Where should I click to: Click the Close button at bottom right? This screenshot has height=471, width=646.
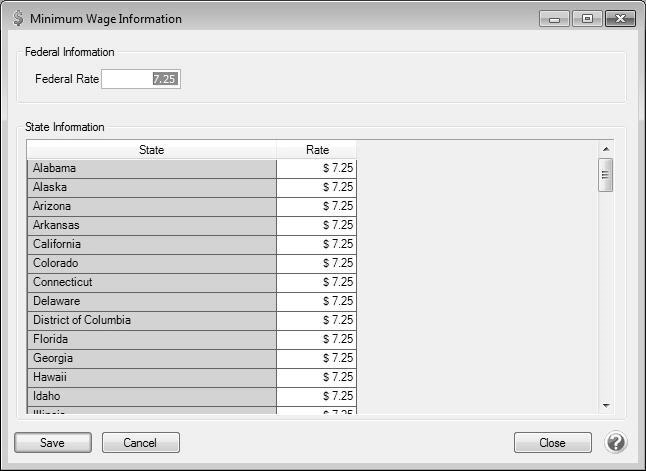(x=552, y=442)
